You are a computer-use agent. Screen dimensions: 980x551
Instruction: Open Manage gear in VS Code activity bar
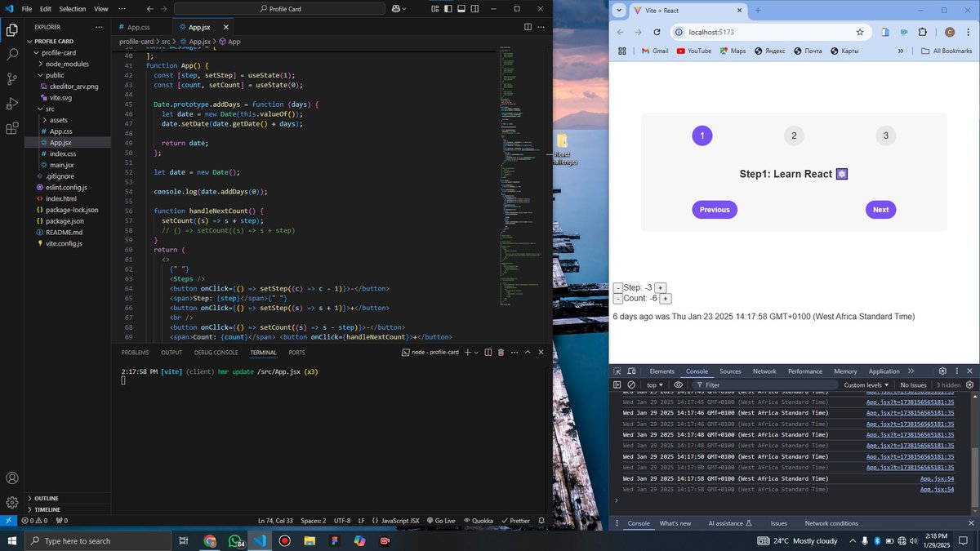click(12, 502)
